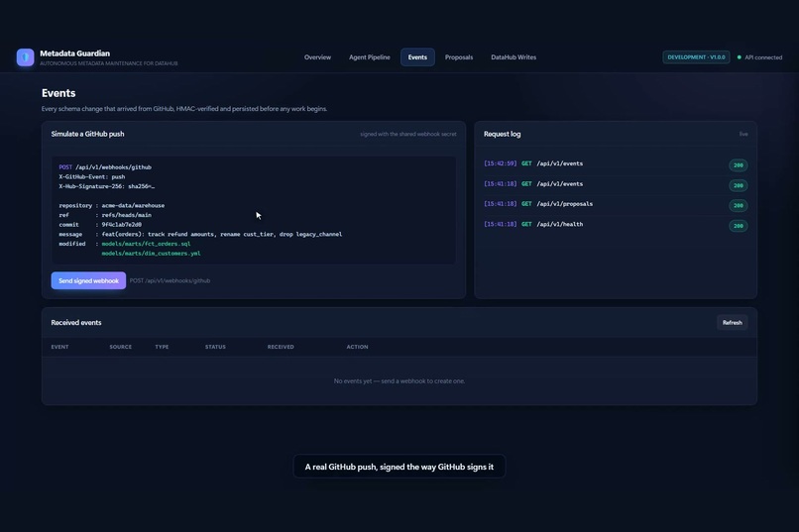
Task: Open the DataHub Writes tab
Action: coord(514,57)
